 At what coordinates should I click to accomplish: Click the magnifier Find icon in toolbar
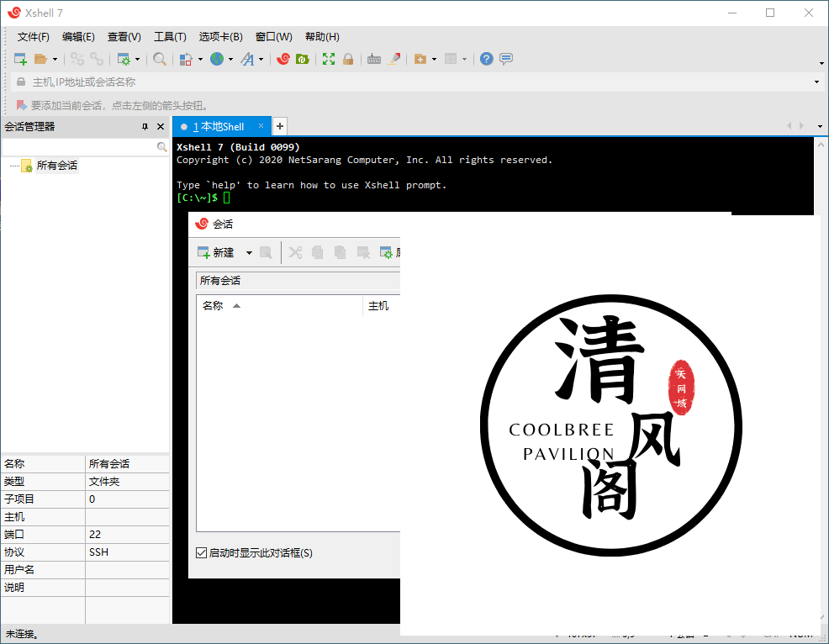click(x=159, y=59)
